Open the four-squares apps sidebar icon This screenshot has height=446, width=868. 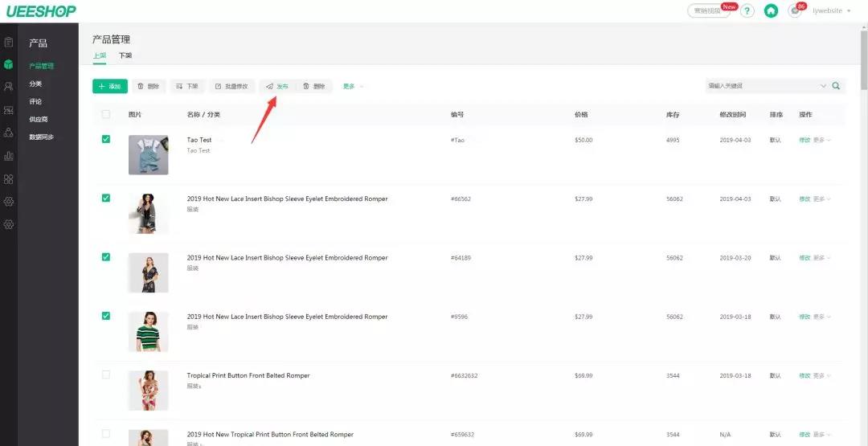(x=8, y=179)
